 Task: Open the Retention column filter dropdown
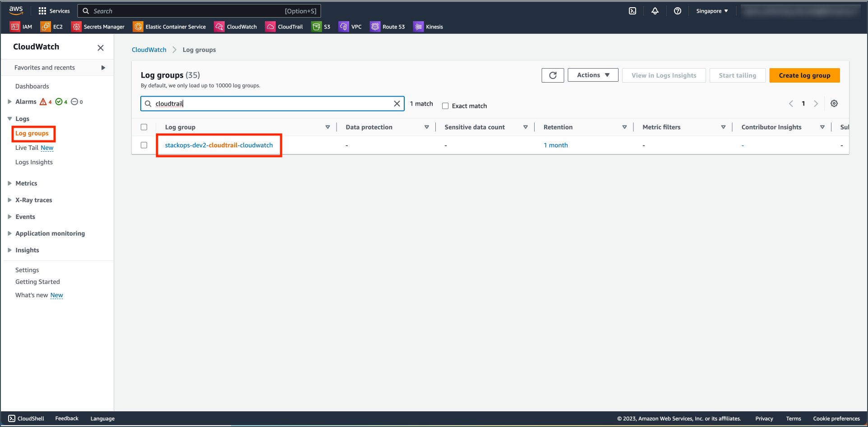(625, 127)
